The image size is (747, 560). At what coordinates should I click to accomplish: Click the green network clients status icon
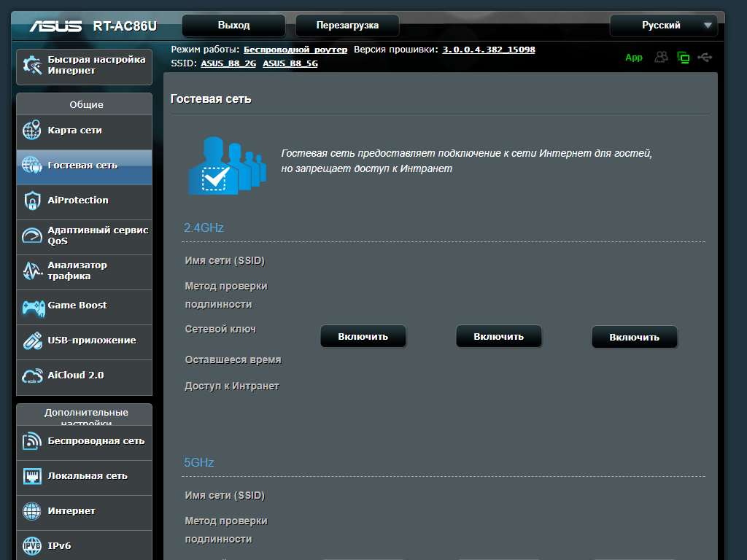(x=683, y=58)
